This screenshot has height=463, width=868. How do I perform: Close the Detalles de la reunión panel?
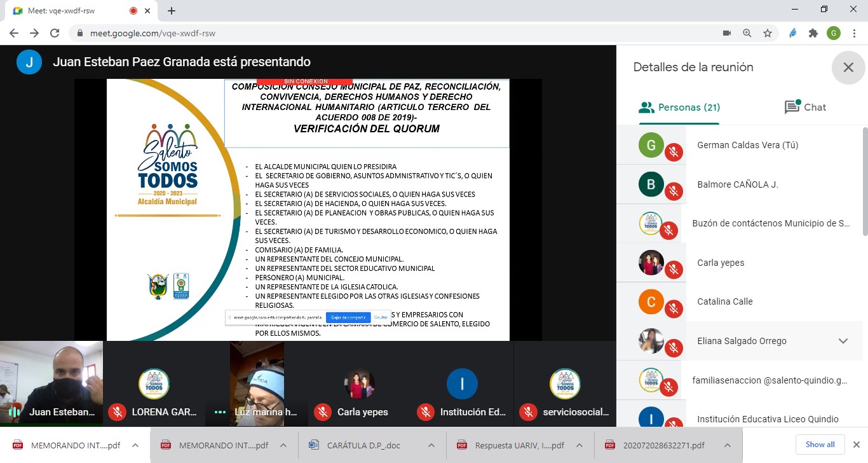[x=848, y=67]
